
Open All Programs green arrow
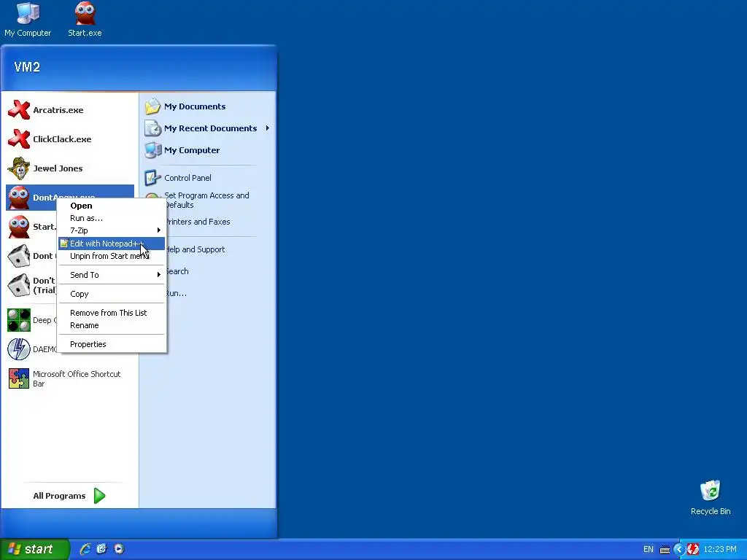[99, 496]
